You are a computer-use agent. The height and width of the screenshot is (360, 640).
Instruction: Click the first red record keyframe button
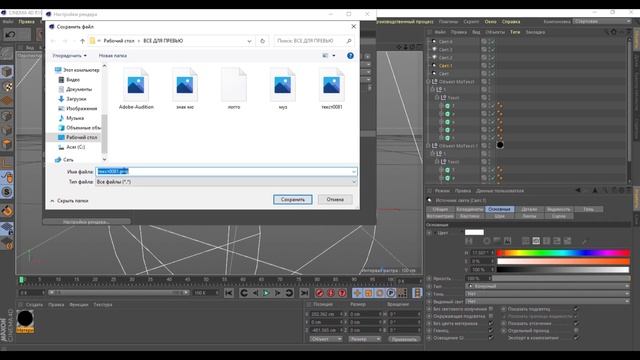(320, 293)
